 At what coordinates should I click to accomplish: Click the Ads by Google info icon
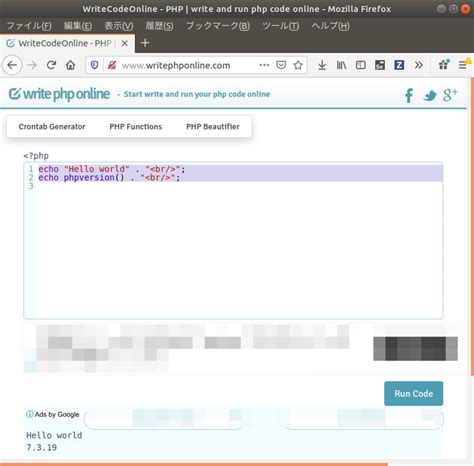(x=29, y=414)
